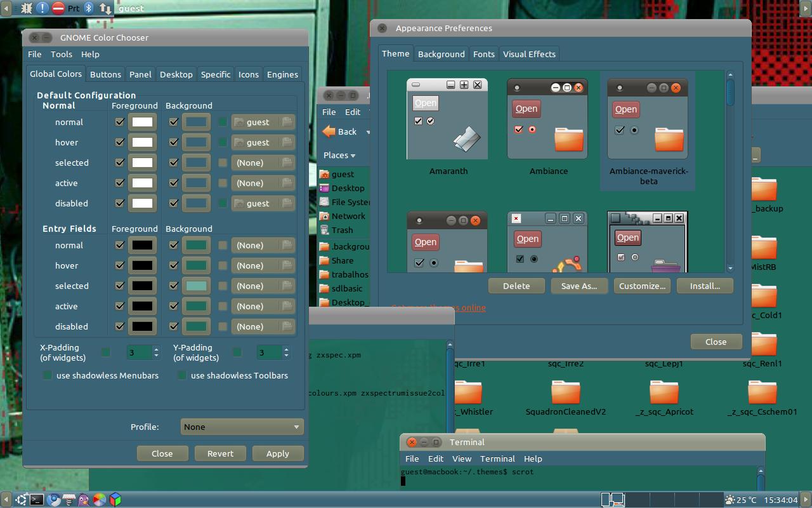Open the Ubuntu main menu icon
Image resolution: width=812 pixels, height=508 pixels.
(21, 500)
